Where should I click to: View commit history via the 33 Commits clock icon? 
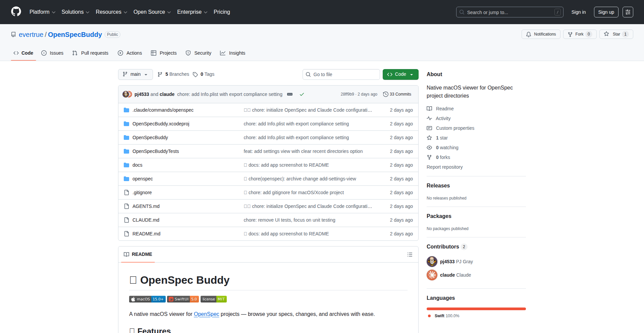point(385,94)
